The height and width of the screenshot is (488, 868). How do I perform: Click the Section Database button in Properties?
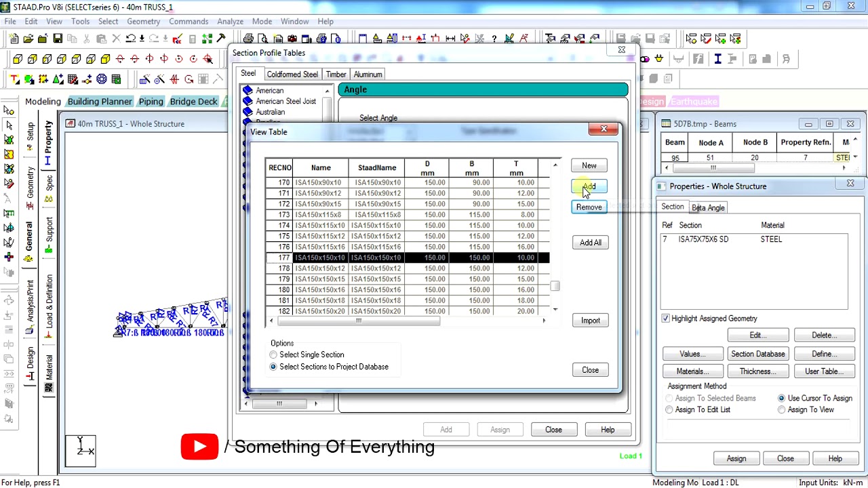point(757,354)
